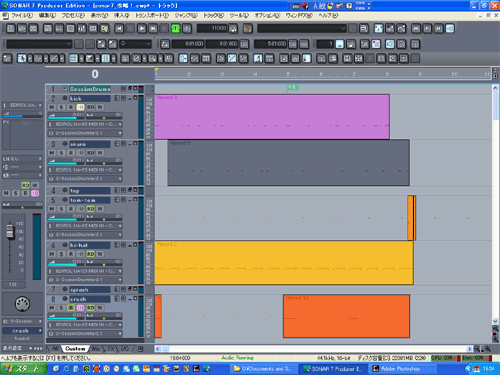Toggle automation write (W) on the crush track
The image size is (500, 375).
click(x=100, y=308)
